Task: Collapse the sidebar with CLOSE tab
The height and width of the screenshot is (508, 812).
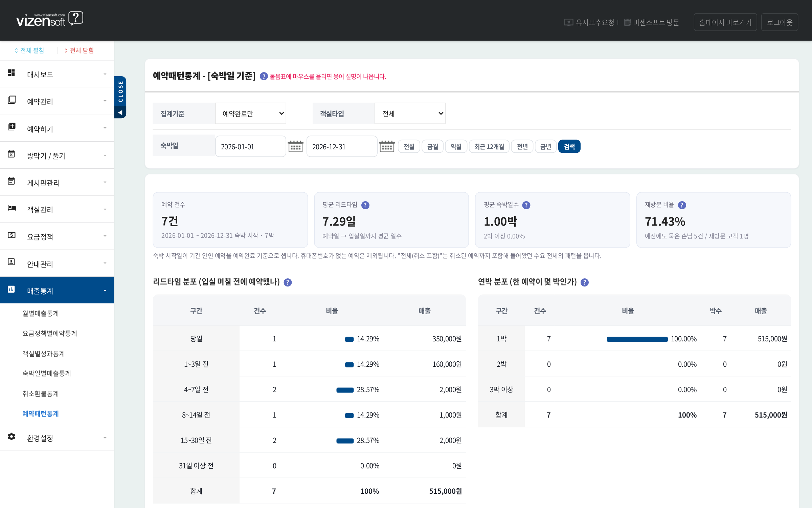Action: click(120, 97)
